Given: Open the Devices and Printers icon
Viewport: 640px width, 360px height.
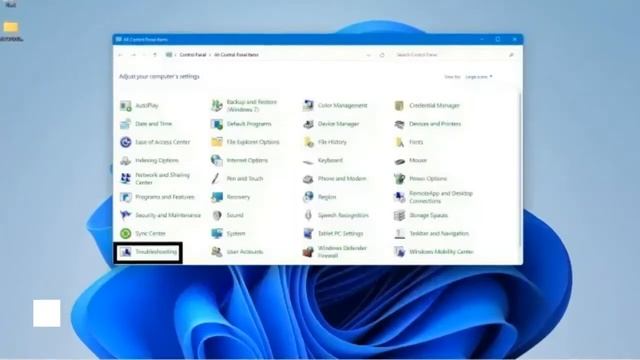Looking at the screenshot, I should point(399,124).
